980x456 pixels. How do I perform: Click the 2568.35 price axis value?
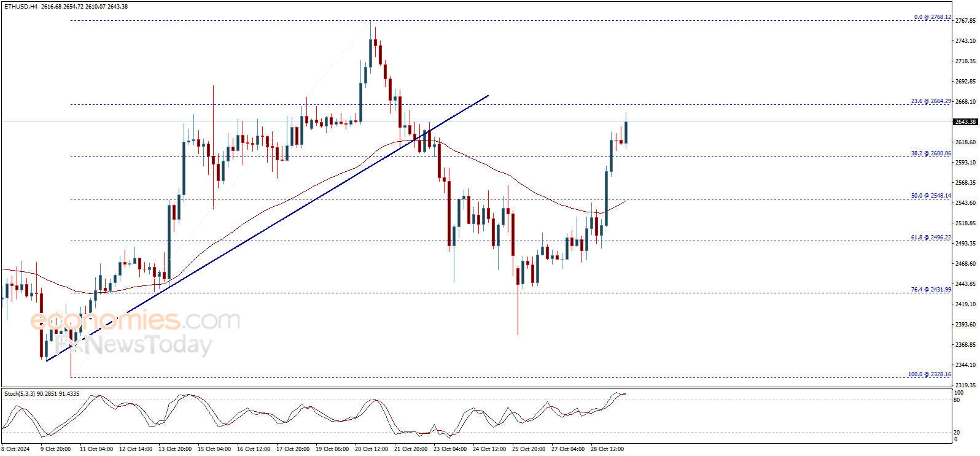pyautogui.click(x=965, y=183)
